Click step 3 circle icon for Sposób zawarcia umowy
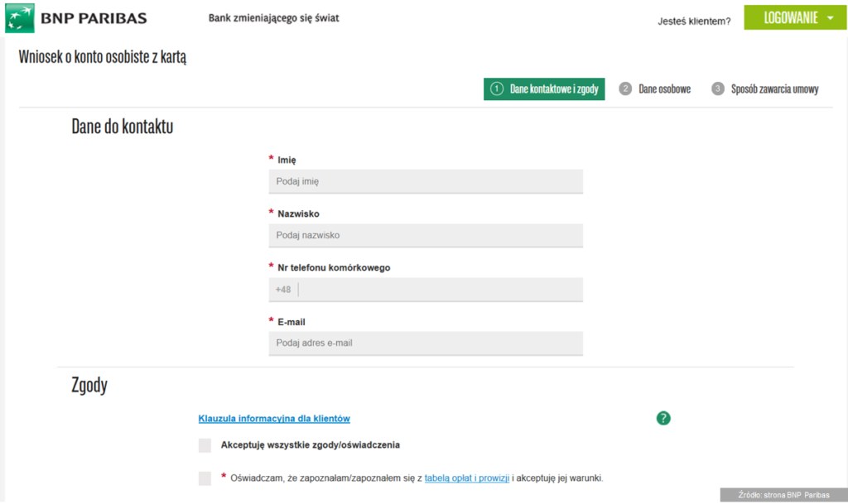This screenshot has width=848, height=504. (x=718, y=89)
